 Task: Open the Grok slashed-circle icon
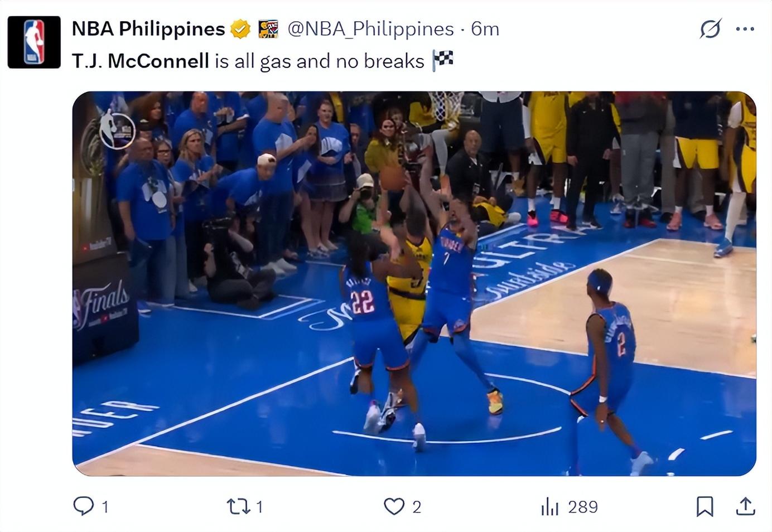[x=710, y=29]
